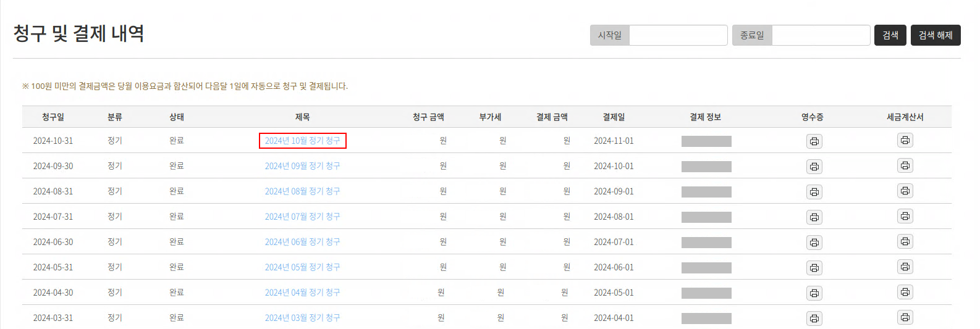Click payment date 2024-07-01 cell

(614, 242)
